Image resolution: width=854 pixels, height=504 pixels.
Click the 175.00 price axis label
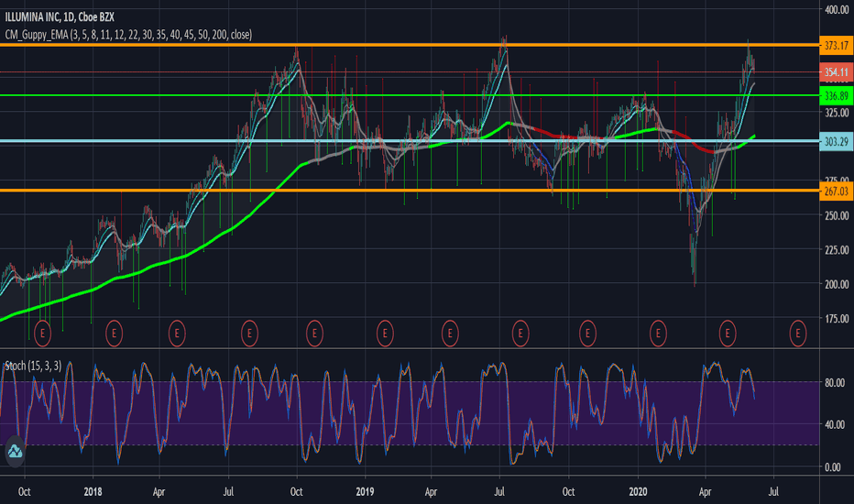[x=837, y=319]
